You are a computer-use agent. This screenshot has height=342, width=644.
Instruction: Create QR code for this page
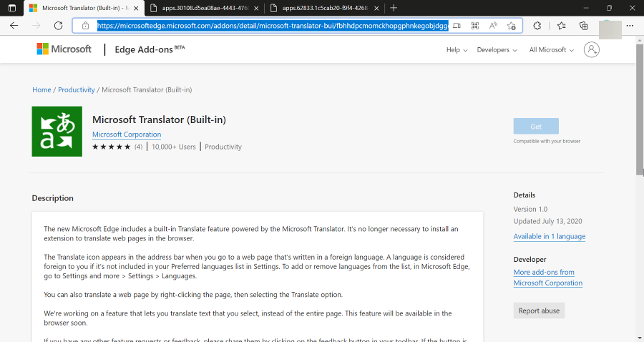(x=475, y=26)
